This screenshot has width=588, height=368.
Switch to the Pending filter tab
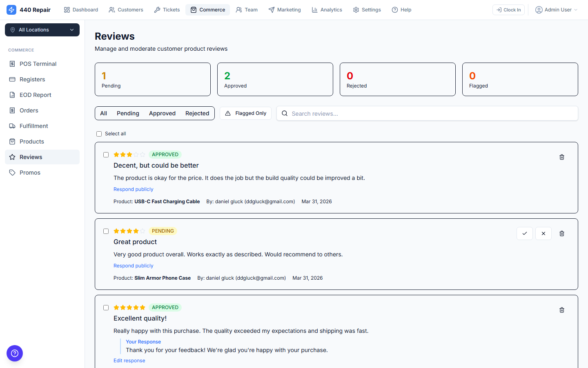pyautogui.click(x=128, y=113)
